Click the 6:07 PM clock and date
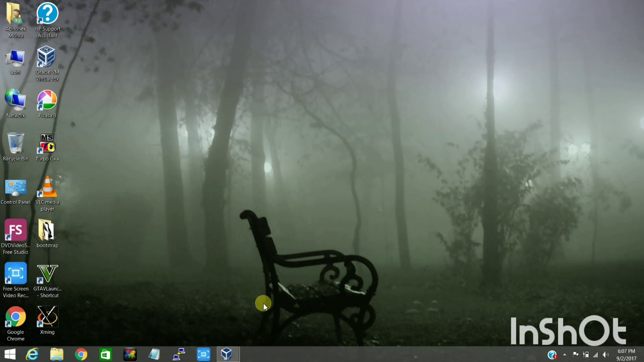 click(626, 355)
